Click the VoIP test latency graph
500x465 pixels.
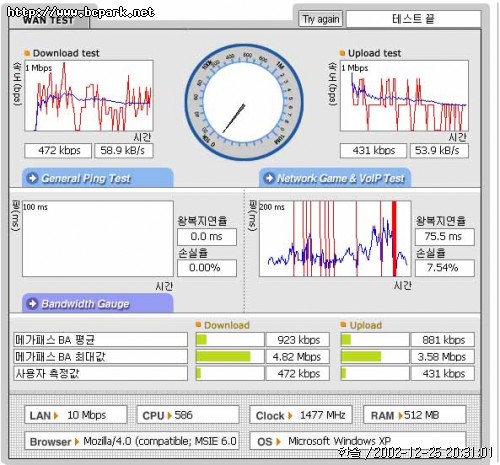335,239
